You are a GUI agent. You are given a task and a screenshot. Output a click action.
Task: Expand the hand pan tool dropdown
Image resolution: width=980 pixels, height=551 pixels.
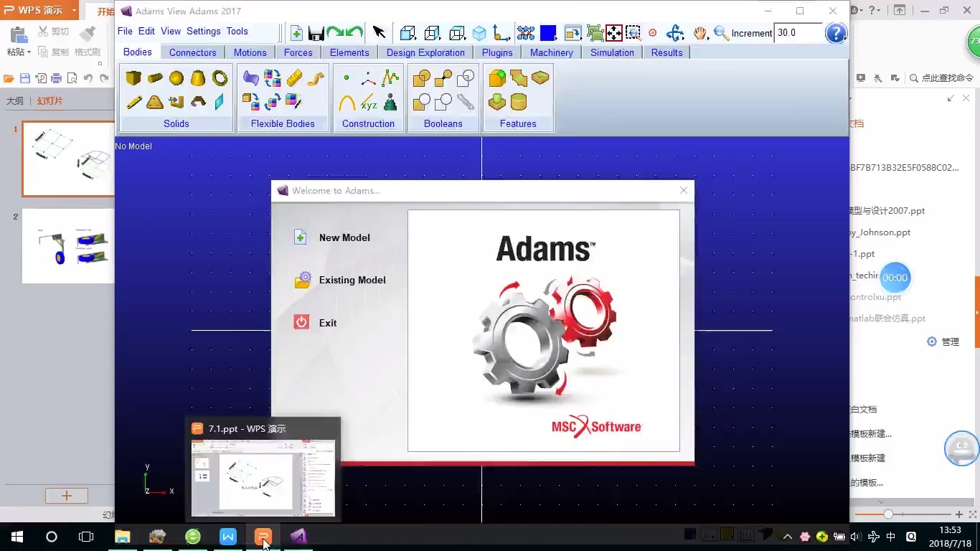click(x=700, y=33)
